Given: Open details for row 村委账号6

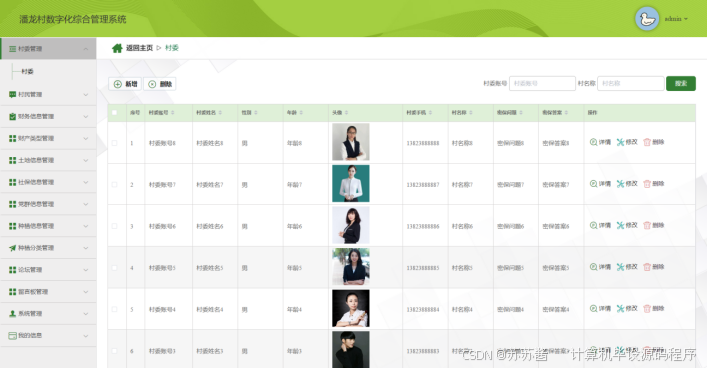Looking at the screenshot, I should click(600, 225).
